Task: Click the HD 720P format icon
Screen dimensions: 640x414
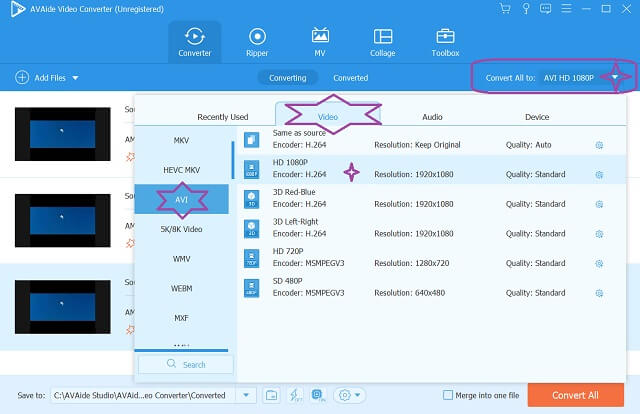Action: pyautogui.click(x=251, y=258)
